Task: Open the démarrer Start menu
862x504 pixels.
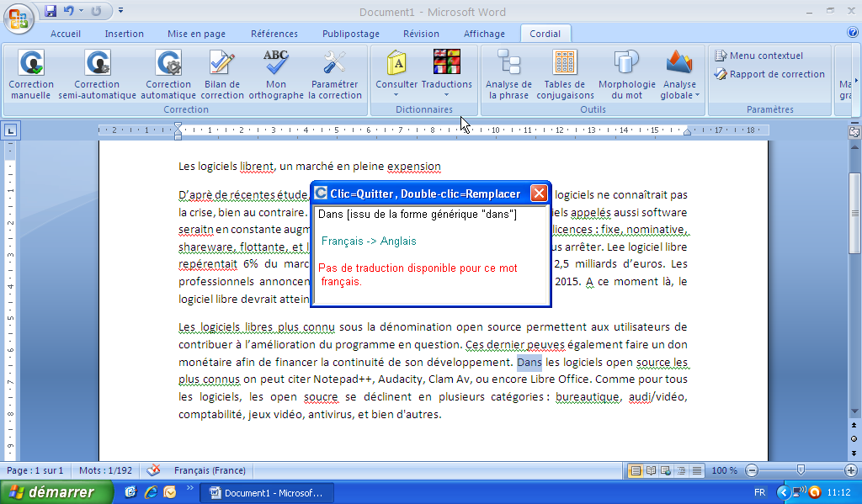Action: point(55,492)
